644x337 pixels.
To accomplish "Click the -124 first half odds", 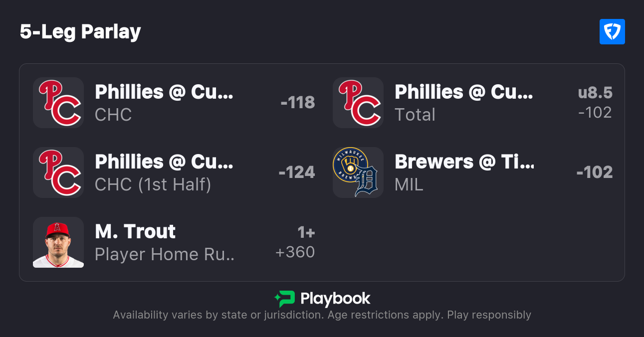I will (297, 172).
